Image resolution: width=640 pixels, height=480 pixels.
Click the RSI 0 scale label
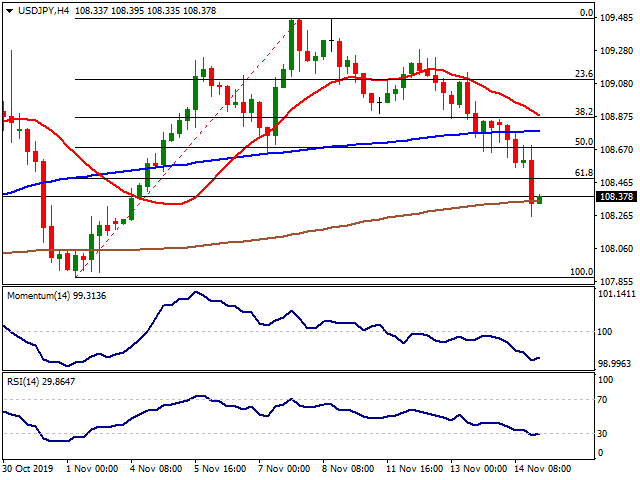click(600, 453)
